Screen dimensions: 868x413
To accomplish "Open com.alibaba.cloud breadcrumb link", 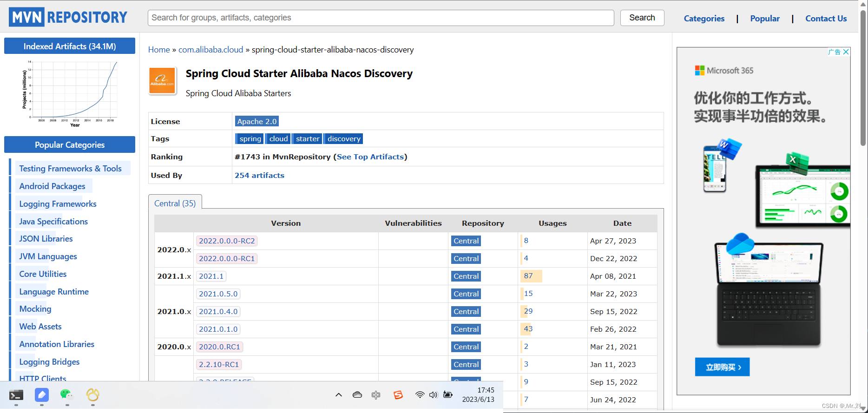I will (211, 50).
